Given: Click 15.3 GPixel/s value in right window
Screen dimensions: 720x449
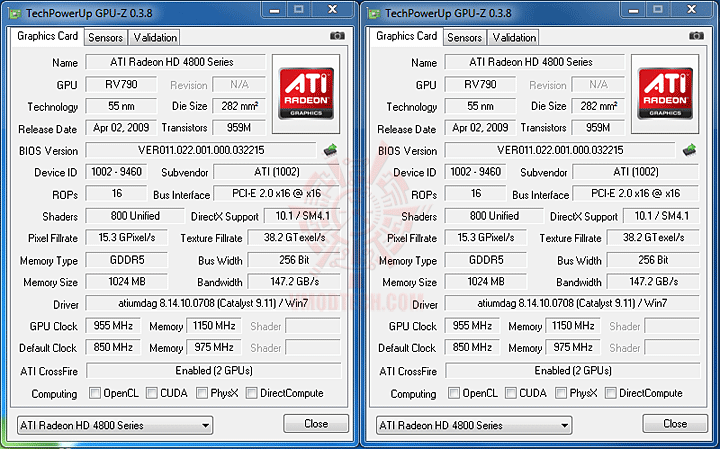Looking at the screenshot, I should click(x=486, y=237).
